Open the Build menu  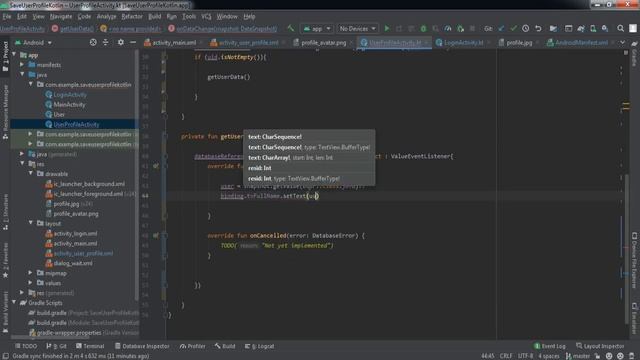154,17
